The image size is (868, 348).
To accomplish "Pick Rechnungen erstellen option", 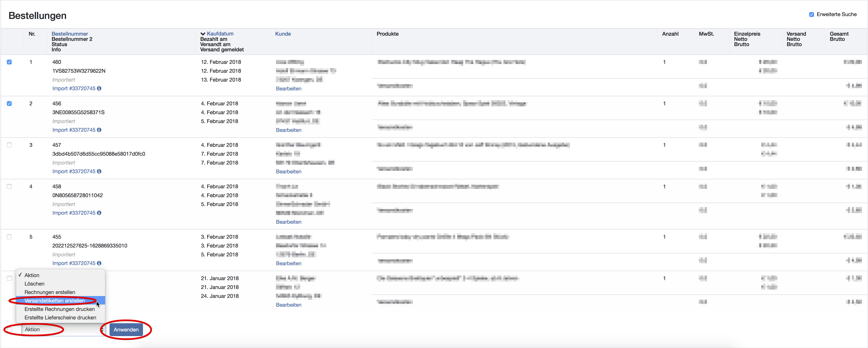I will 50,292.
